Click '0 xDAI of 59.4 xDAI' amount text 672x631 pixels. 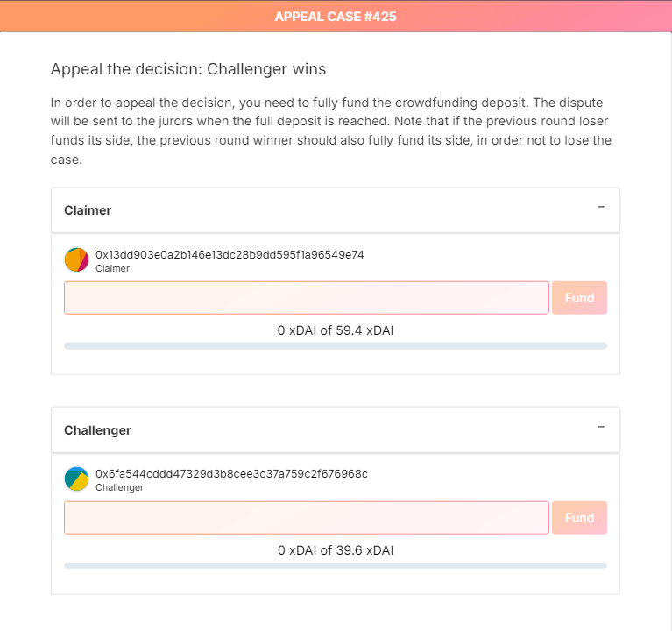click(x=336, y=330)
